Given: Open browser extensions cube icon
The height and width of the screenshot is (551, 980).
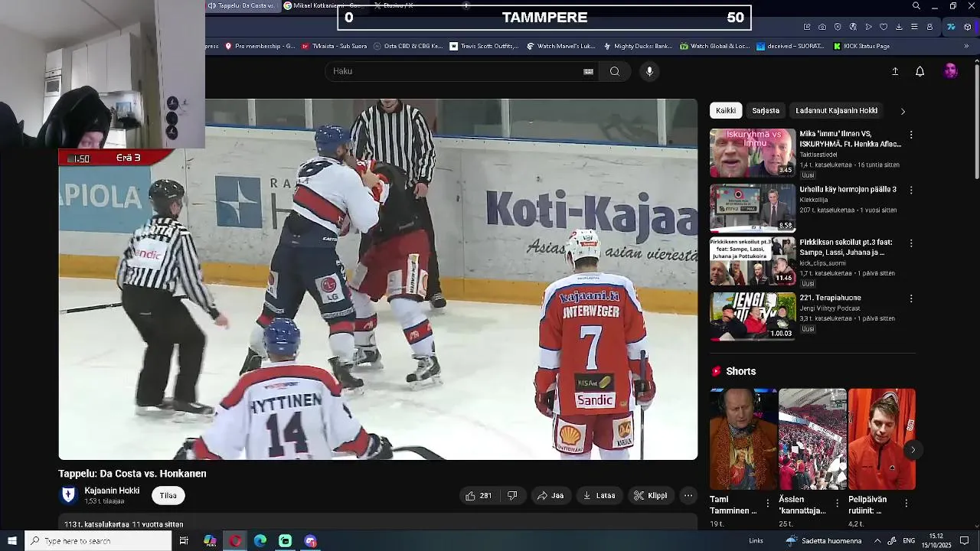Looking at the screenshot, I should coord(967,27).
